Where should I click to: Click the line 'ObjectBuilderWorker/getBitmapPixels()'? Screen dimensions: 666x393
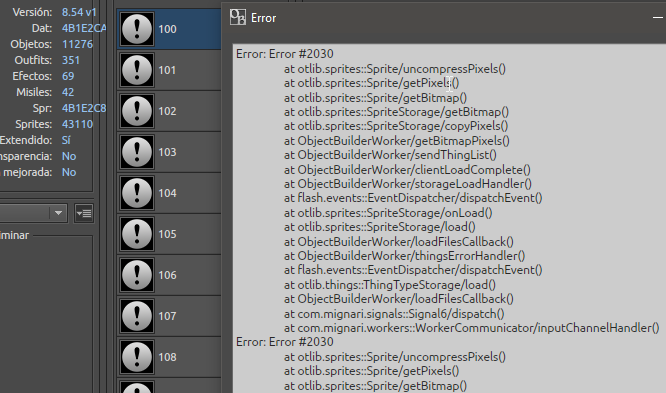point(397,141)
